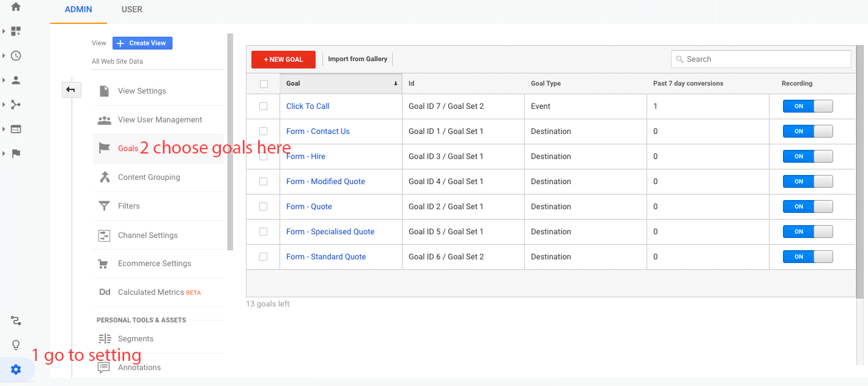
Task: Switch to the USER tab
Action: 132,10
